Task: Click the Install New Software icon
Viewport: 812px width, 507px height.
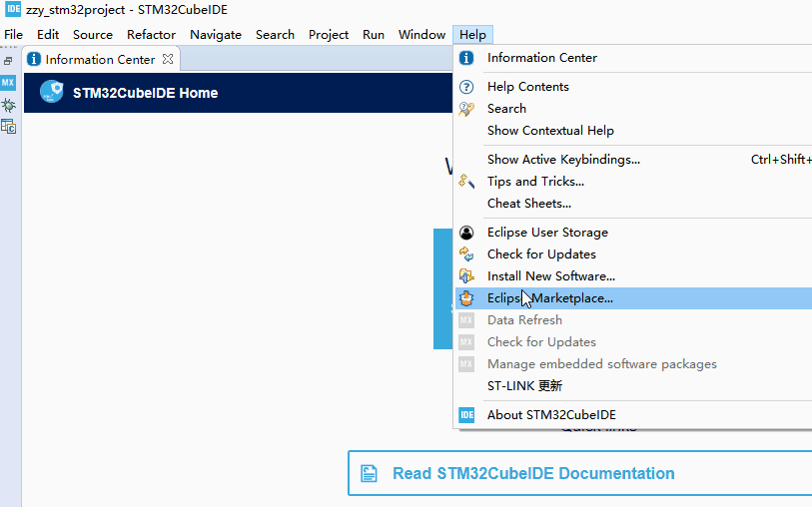Action: 466,276
